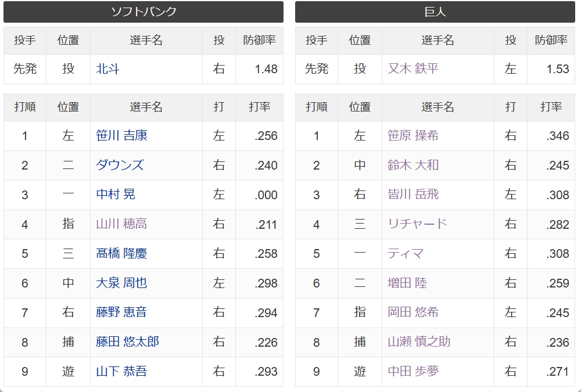Select リチャード player link
Image resolution: width=581 pixels, height=392 pixels.
click(x=417, y=224)
